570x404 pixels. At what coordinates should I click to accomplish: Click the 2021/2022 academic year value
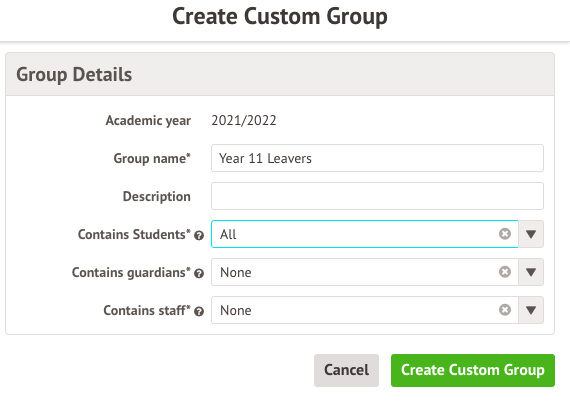point(244,120)
